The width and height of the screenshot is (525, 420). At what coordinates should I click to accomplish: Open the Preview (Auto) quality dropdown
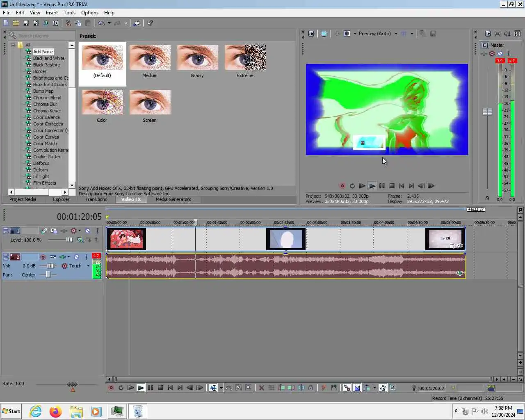396,34
